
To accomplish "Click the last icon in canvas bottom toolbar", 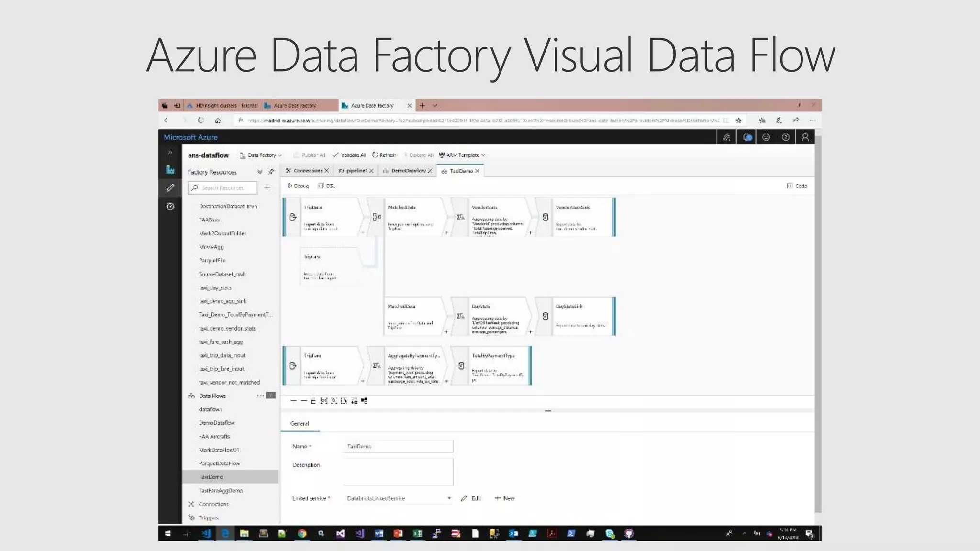I will point(365,401).
